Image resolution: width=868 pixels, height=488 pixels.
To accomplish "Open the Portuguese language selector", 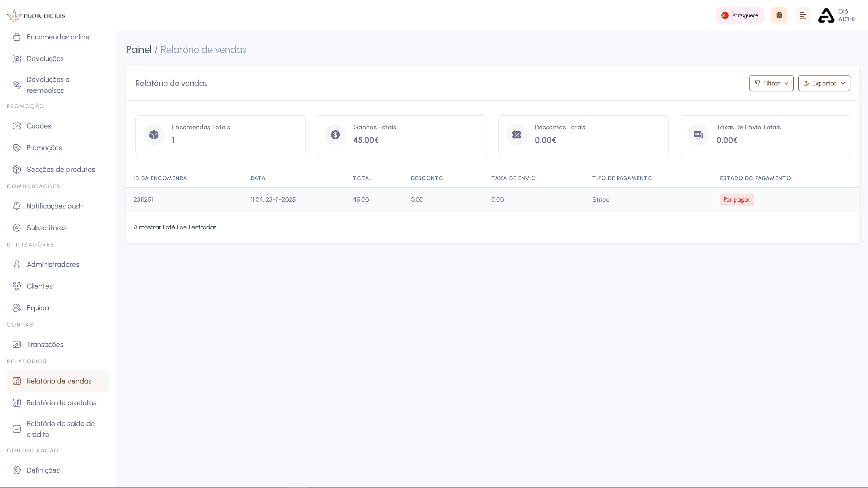I will [x=739, y=15].
